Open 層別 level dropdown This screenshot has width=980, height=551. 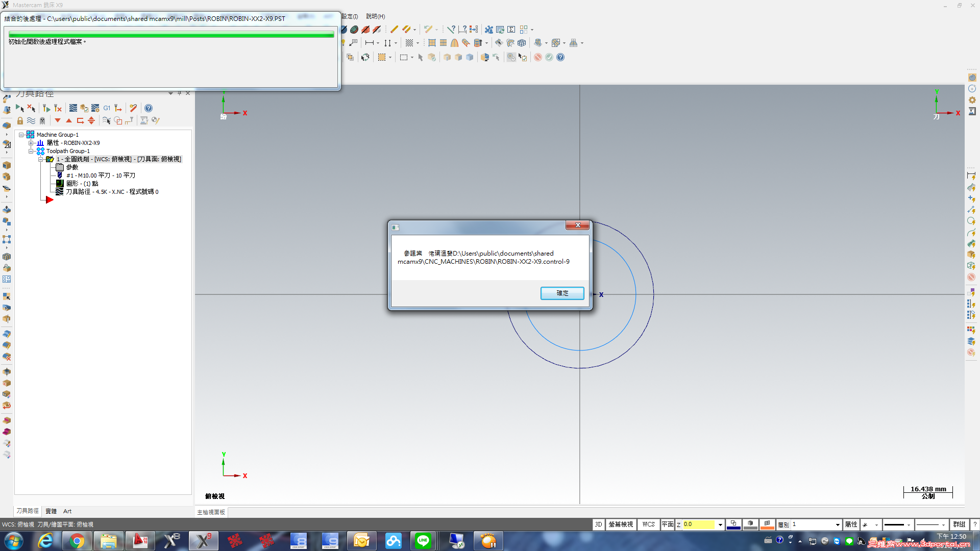click(x=838, y=524)
